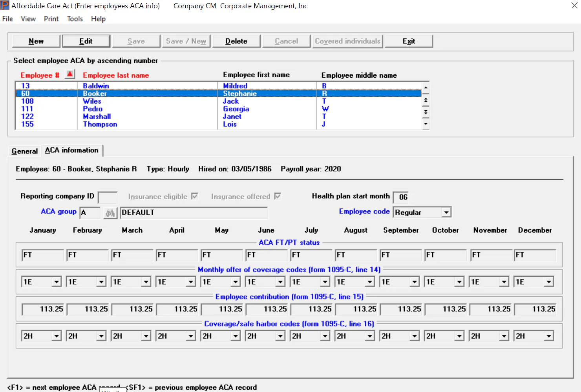The width and height of the screenshot is (581, 392).
Task: Click the employee list scroll-down arrow
Action: pos(426,124)
